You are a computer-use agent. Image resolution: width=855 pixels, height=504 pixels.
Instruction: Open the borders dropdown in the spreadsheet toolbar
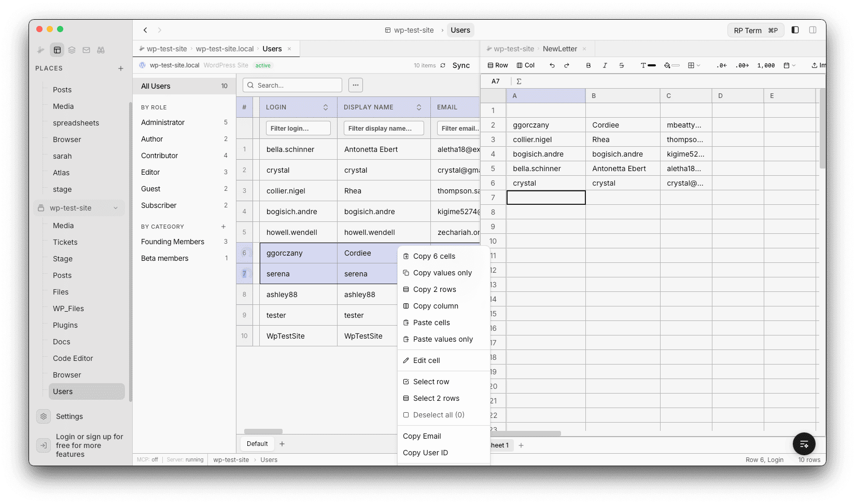pos(694,65)
